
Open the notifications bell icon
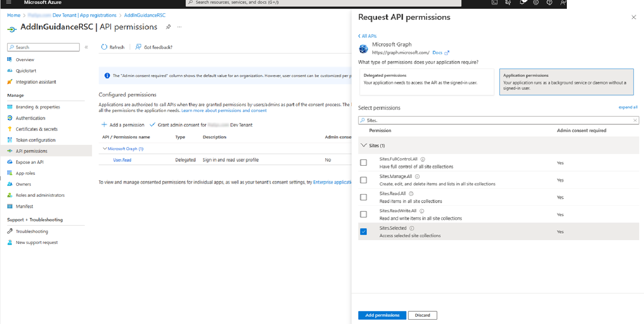point(522,2)
